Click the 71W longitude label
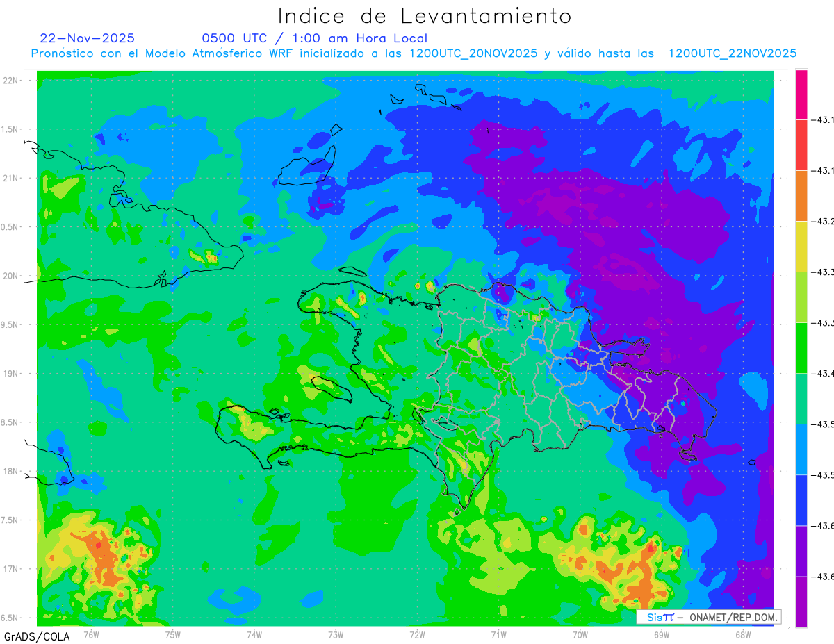Image resolution: width=834 pixels, height=644 pixels. [498, 634]
